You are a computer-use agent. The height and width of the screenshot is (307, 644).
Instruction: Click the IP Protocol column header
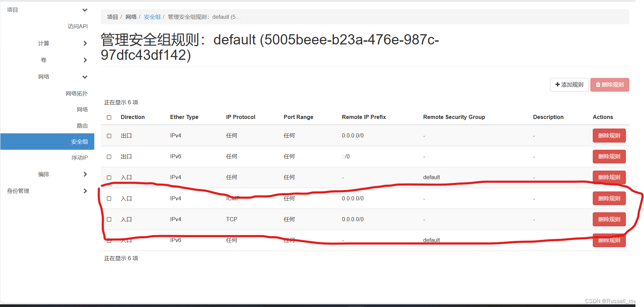[x=241, y=117]
